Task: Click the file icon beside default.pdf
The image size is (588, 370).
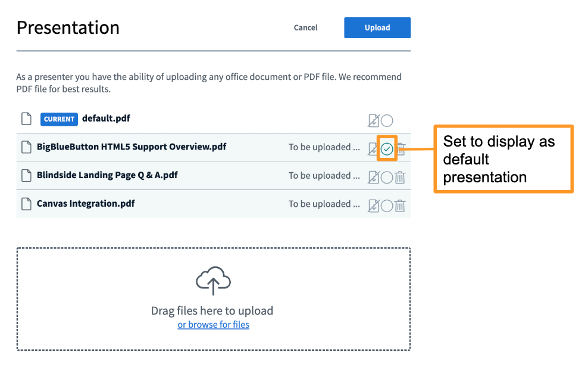Action: coord(26,119)
